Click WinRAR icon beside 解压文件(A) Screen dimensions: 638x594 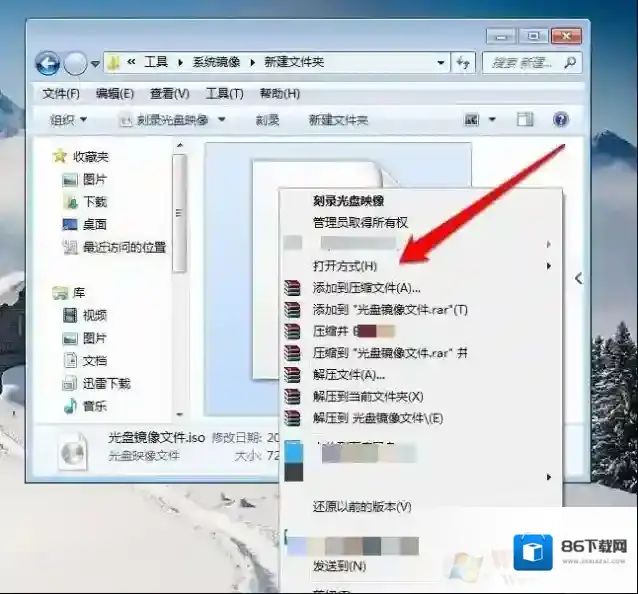point(292,375)
